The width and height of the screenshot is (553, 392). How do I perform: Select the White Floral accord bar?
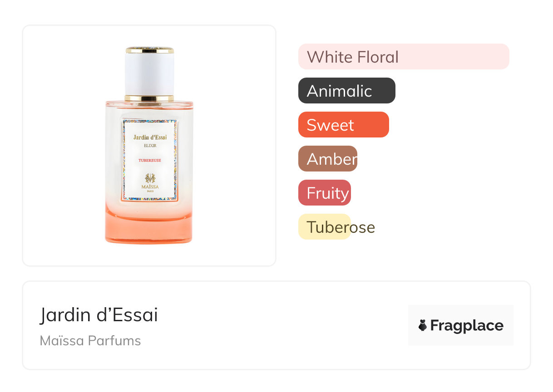(404, 57)
